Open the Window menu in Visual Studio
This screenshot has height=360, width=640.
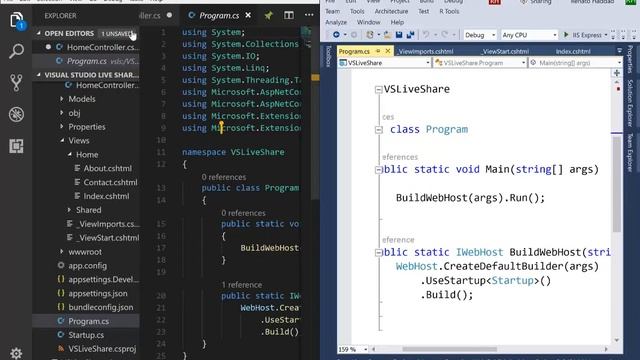pyautogui.click(x=368, y=22)
